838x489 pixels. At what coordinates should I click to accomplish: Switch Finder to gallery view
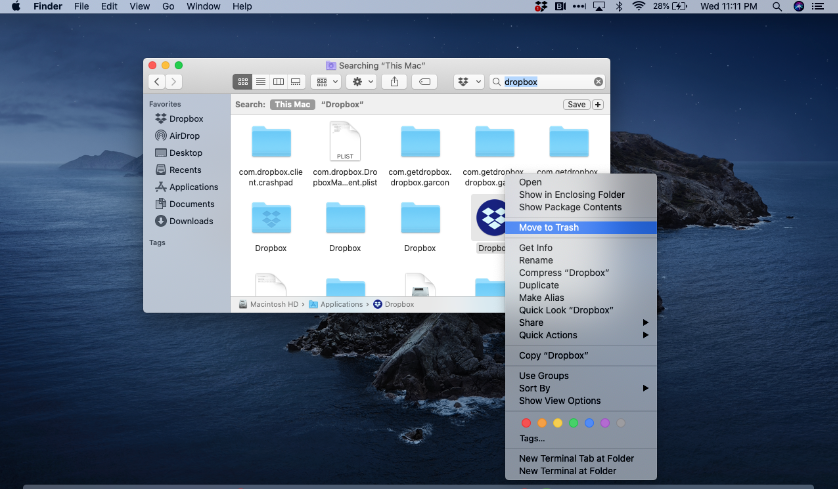pos(296,82)
